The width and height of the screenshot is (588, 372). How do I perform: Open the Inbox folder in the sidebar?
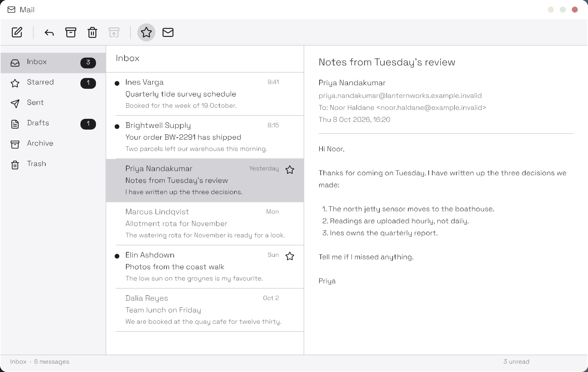(x=53, y=63)
